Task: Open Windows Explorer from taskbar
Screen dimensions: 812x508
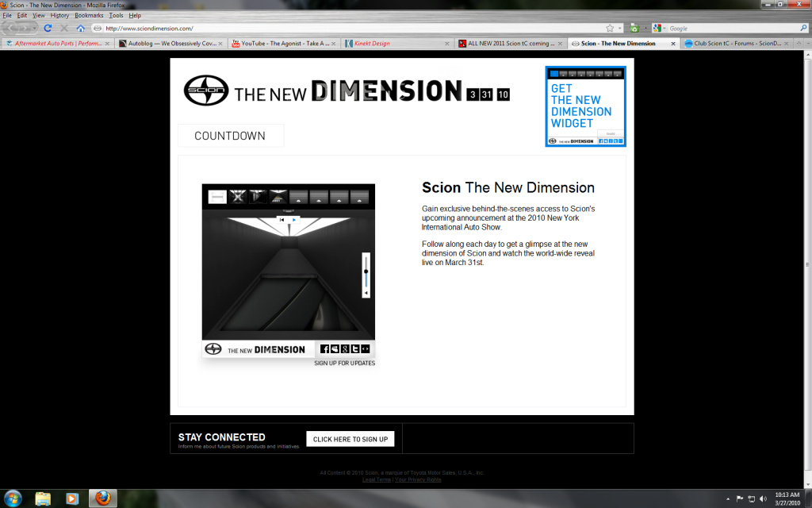Action: 43,498
